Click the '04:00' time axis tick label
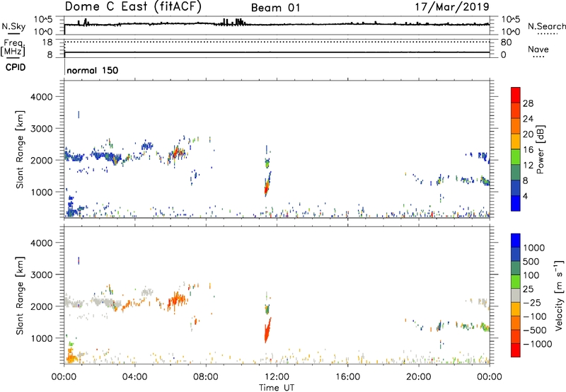Viewport: 566px width, 392px height. [134, 377]
